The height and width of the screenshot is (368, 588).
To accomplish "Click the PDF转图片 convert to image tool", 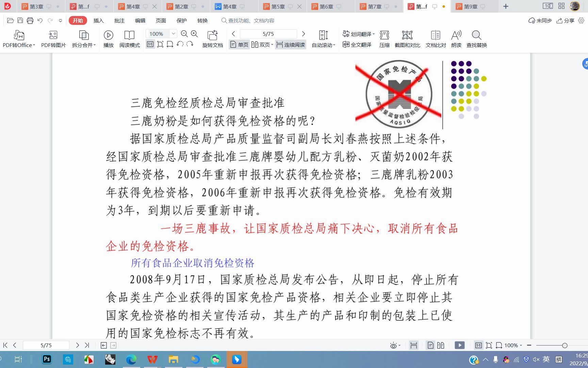I will coord(53,39).
